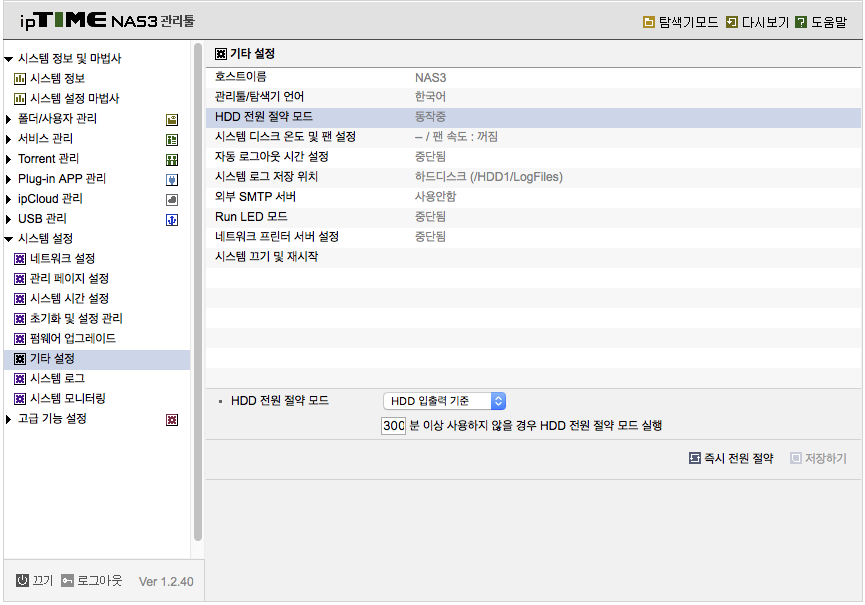Click the 끄기 shutdown link
Screen dimensions: 865x605
[x=42, y=580]
